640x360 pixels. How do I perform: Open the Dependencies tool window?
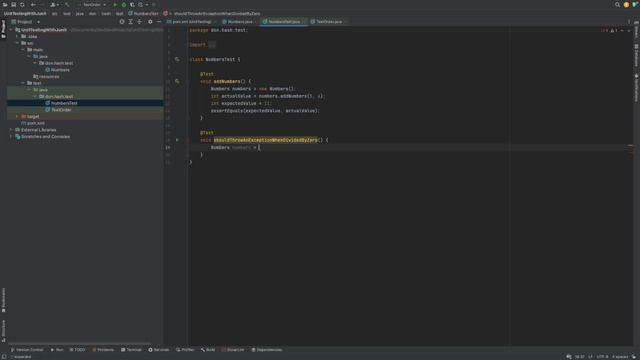point(267,350)
